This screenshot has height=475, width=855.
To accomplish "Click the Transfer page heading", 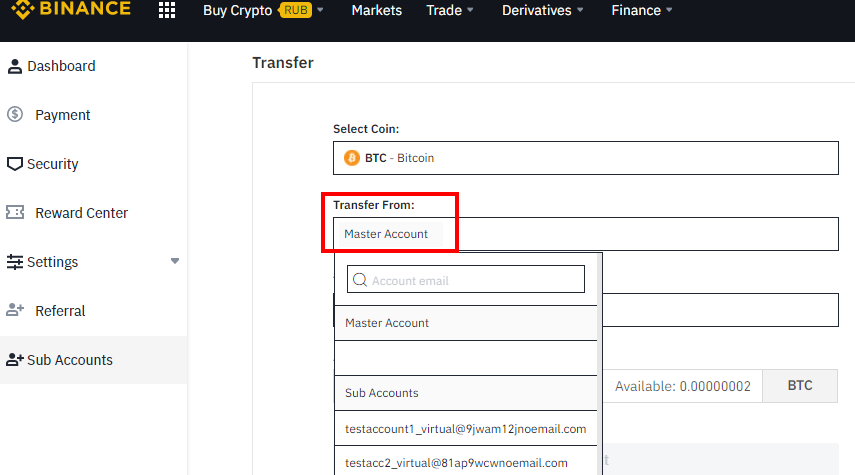I will tap(282, 63).
